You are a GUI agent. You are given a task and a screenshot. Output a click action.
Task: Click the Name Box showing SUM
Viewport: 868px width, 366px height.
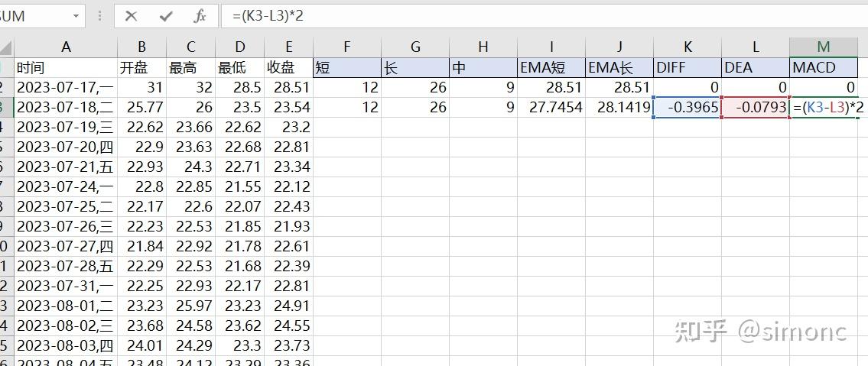31,16
